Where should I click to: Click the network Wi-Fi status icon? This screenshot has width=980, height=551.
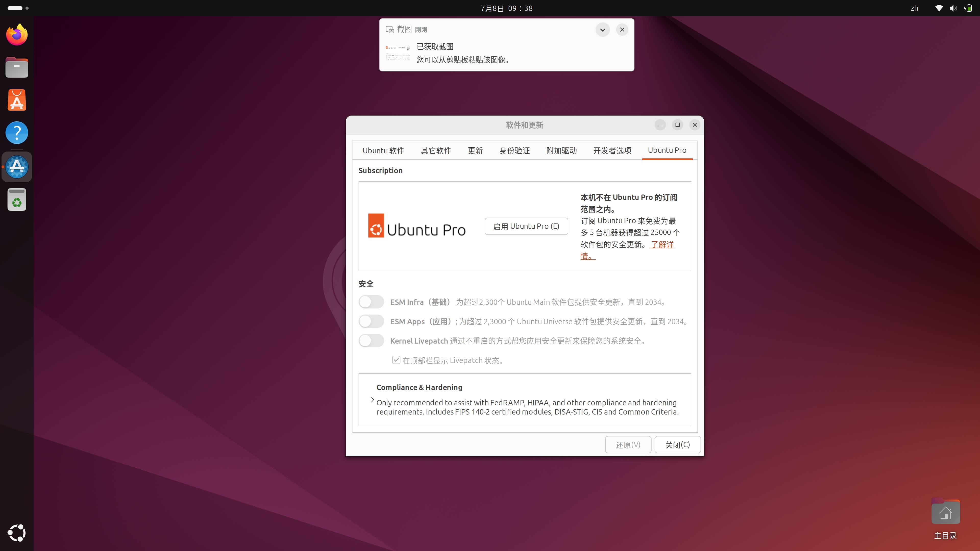pos(939,8)
